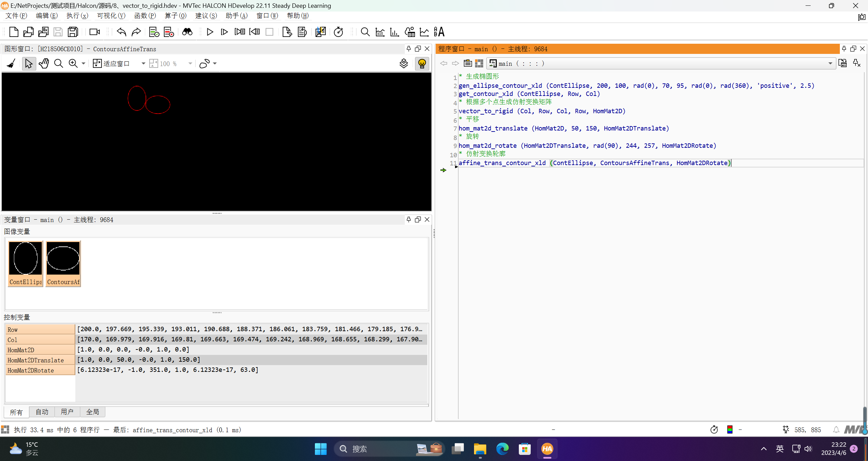Image resolution: width=868 pixels, height=461 pixels.
Task: Click the zoom magnifier toolbar icon
Action: click(365, 32)
